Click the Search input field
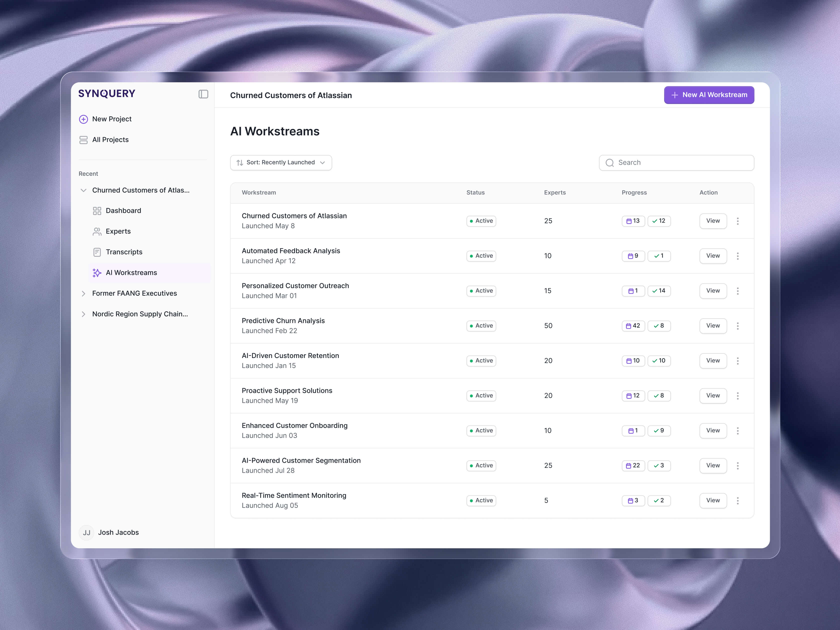 click(676, 162)
